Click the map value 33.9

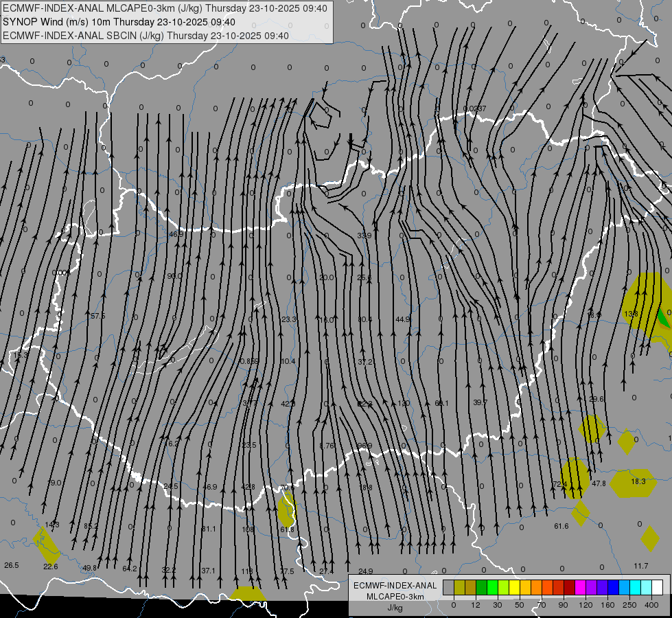[x=364, y=236]
